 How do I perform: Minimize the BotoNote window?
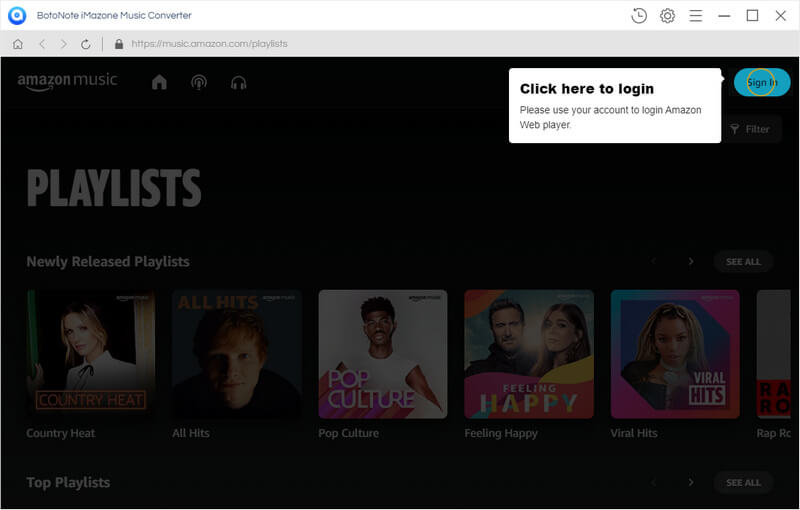[x=724, y=16]
